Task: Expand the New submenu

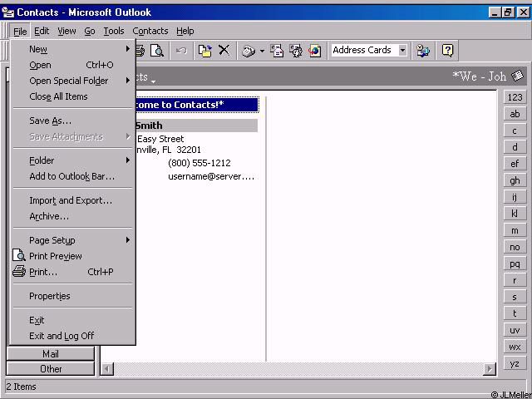Action: (x=72, y=49)
